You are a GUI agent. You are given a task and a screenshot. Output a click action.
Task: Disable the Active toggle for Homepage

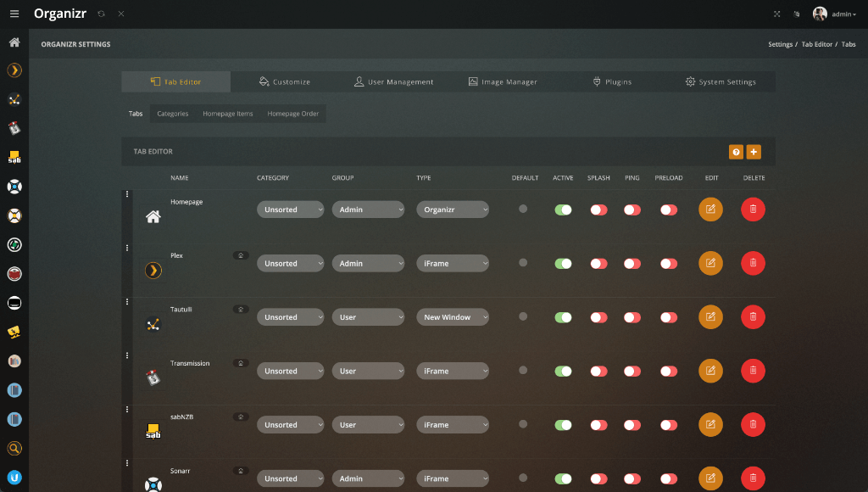(x=563, y=209)
